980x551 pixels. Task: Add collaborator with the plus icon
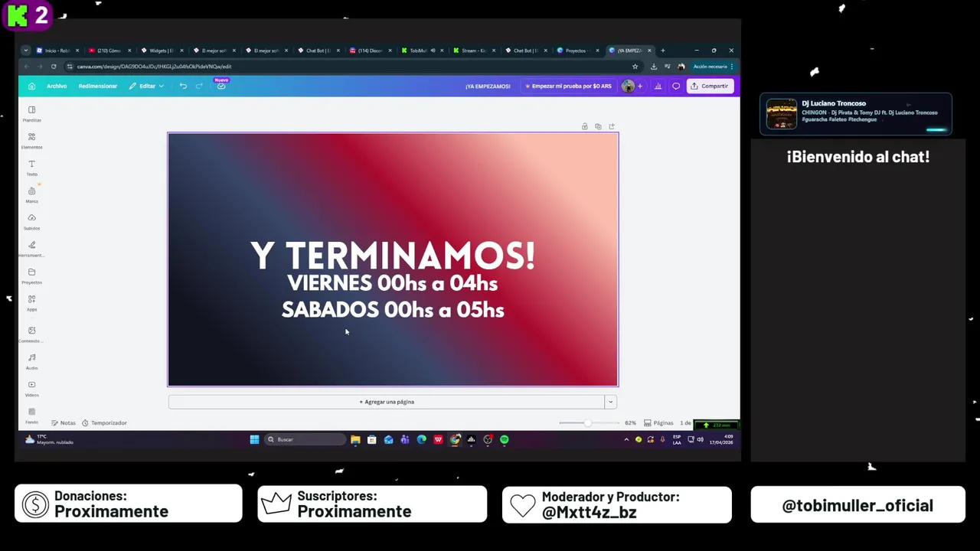[640, 86]
